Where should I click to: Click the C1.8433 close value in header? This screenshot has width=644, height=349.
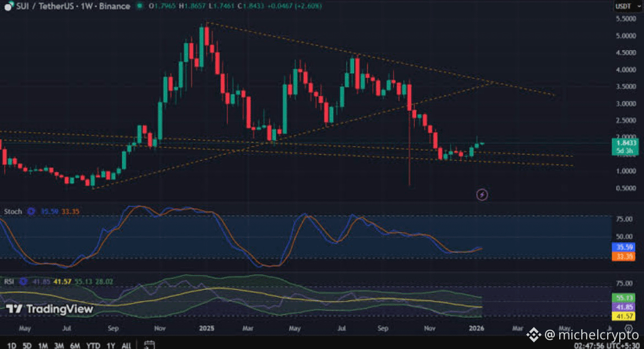click(251, 6)
